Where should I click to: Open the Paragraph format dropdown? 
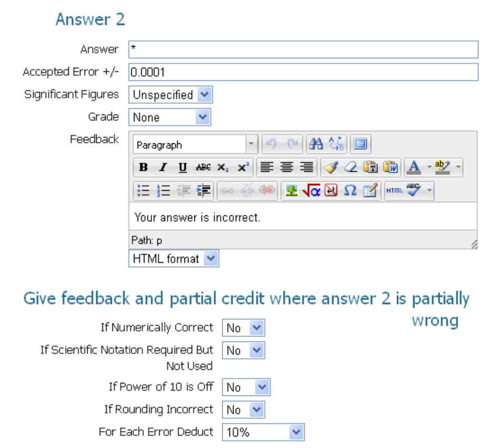pyautogui.click(x=194, y=143)
